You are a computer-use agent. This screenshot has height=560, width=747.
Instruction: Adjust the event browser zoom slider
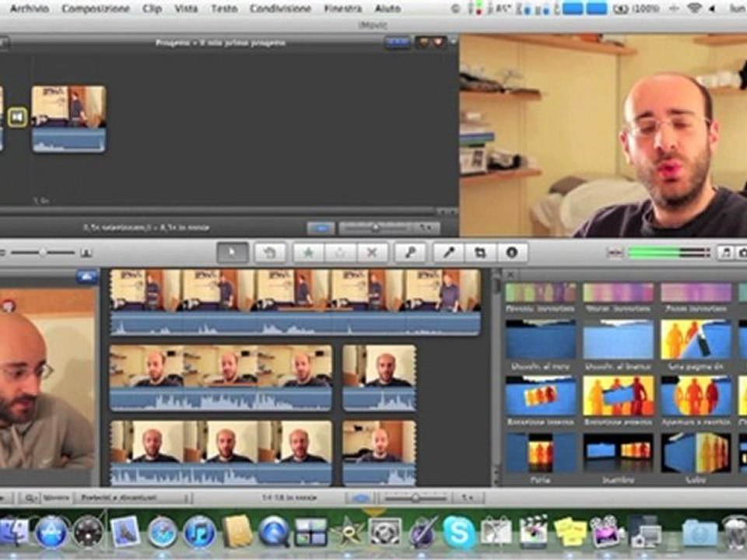point(416,498)
